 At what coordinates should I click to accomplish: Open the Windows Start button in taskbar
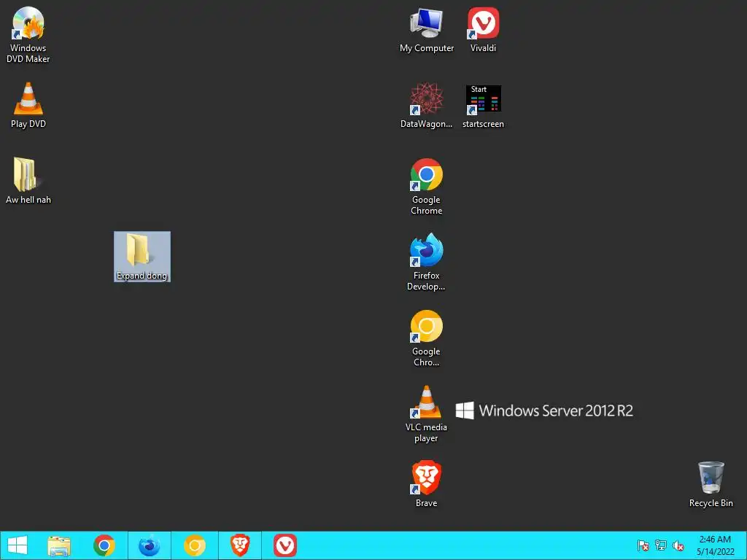pos(18,545)
